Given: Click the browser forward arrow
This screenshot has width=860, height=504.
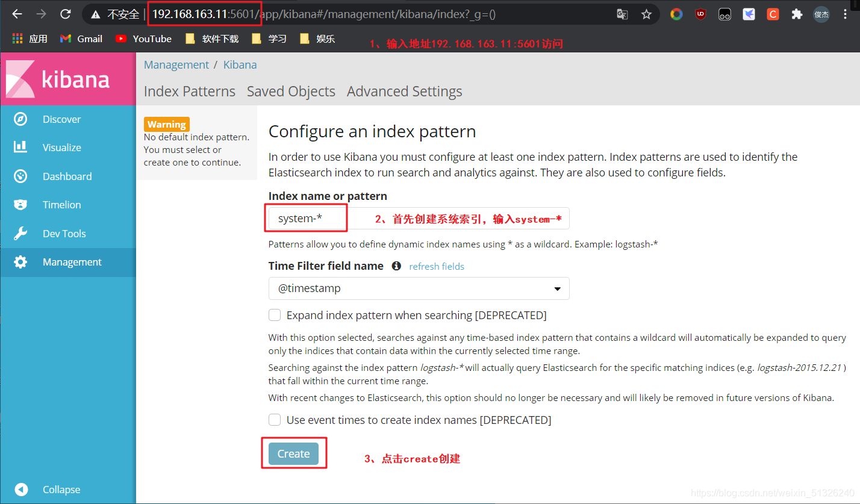Looking at the screenshot, I should (41, 14).
